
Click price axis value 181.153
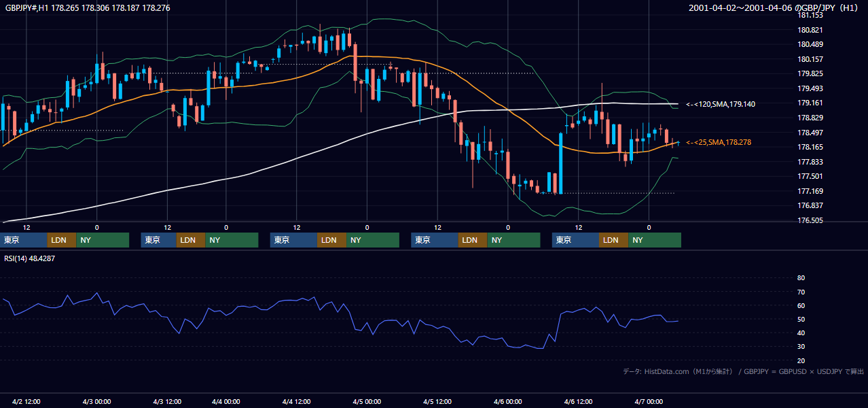[809, 15]
